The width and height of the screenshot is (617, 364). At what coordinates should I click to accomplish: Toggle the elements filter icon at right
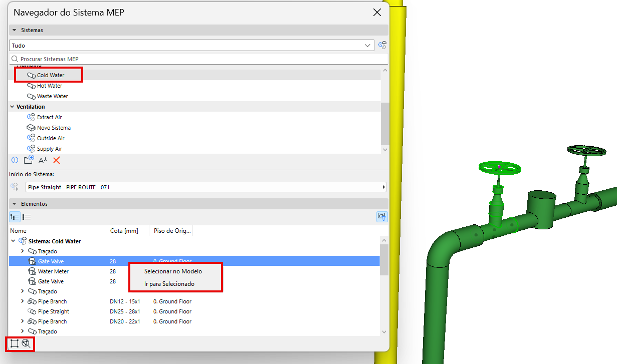382,217
